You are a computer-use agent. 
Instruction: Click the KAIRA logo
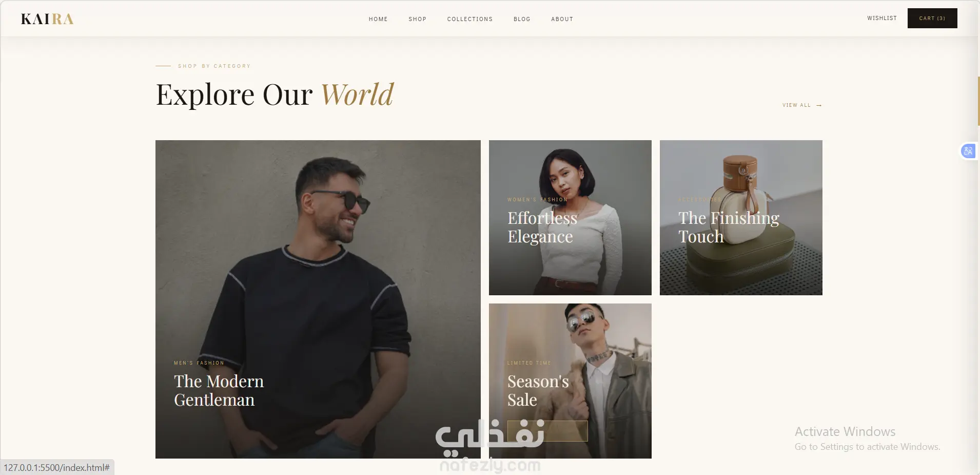pos(47,19)
